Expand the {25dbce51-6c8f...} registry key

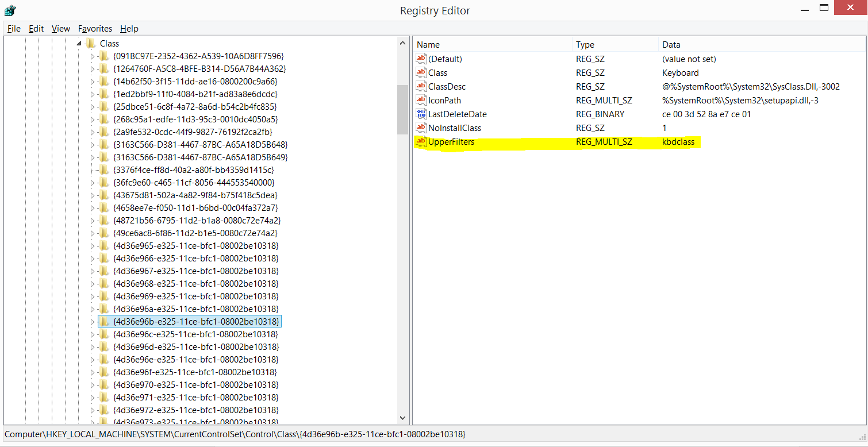[x=93, y=106]
